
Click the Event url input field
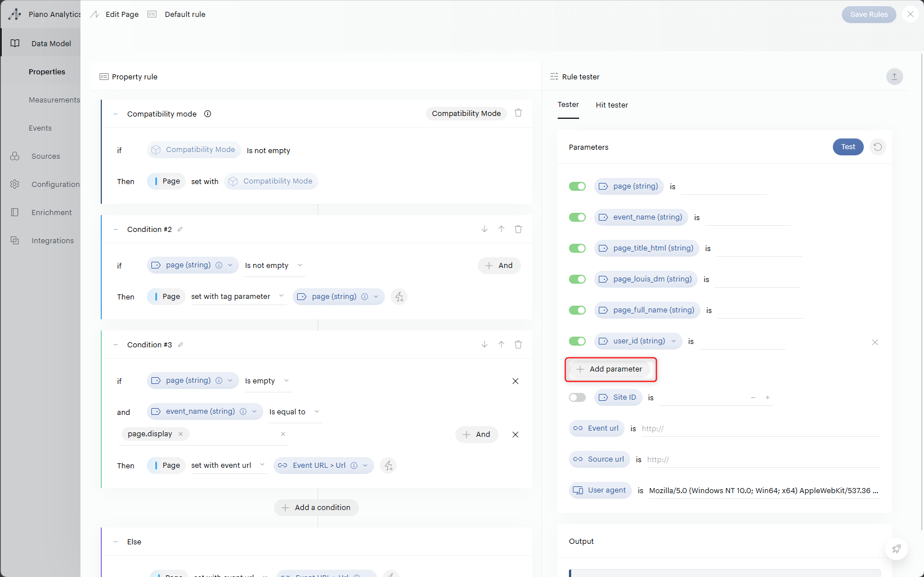pyautogui.click(x=760, y=429)
